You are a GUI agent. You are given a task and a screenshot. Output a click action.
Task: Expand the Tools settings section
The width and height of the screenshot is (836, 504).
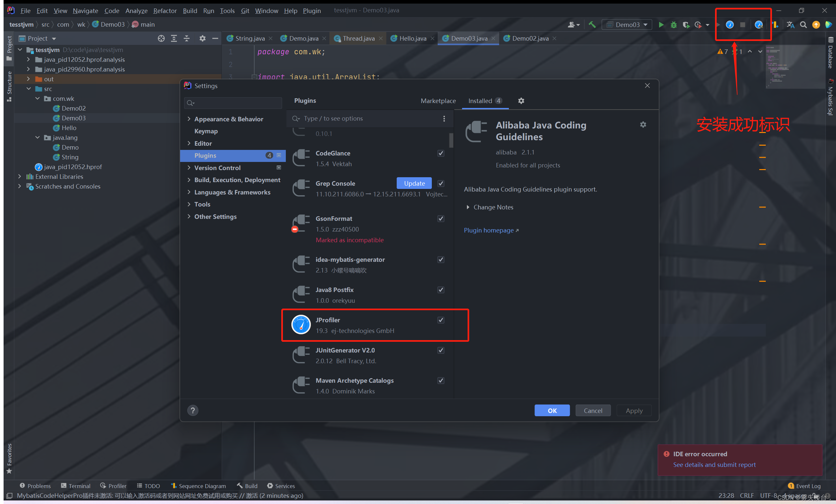point(189,204)
